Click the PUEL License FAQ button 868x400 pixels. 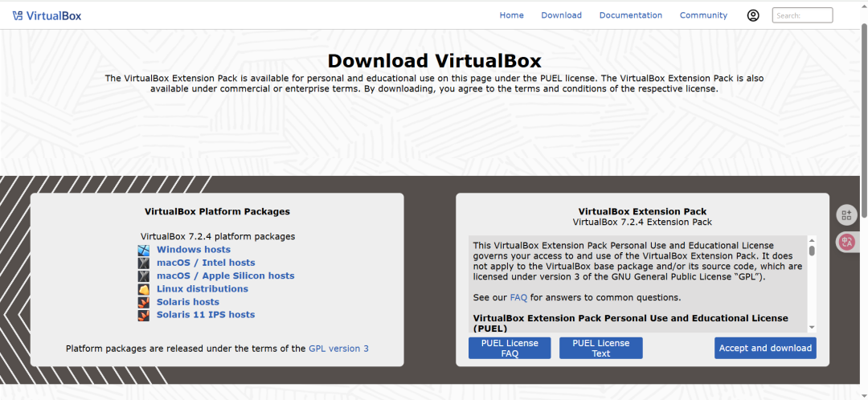point(510,348)
